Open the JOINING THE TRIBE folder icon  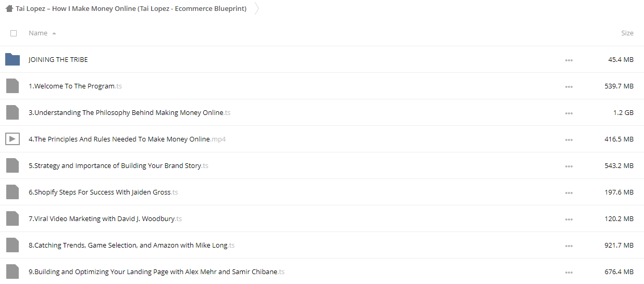click(x=13, y=59)
